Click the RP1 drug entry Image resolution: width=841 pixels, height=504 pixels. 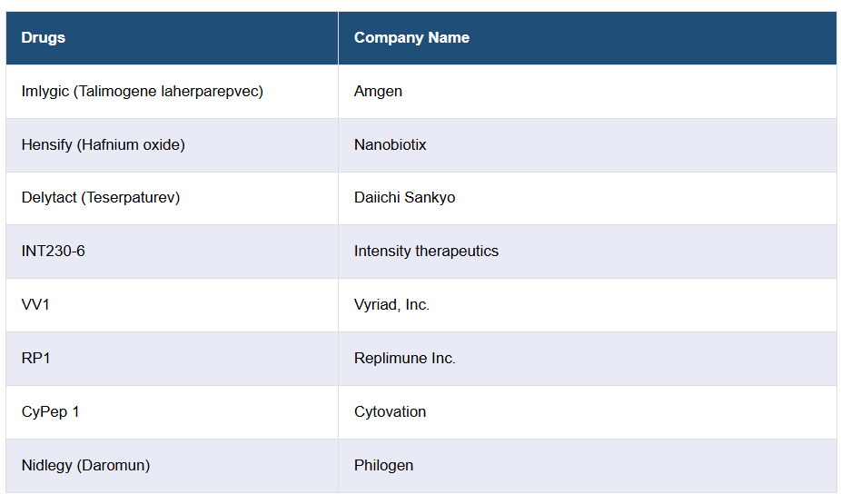click(x=36, y=359)
